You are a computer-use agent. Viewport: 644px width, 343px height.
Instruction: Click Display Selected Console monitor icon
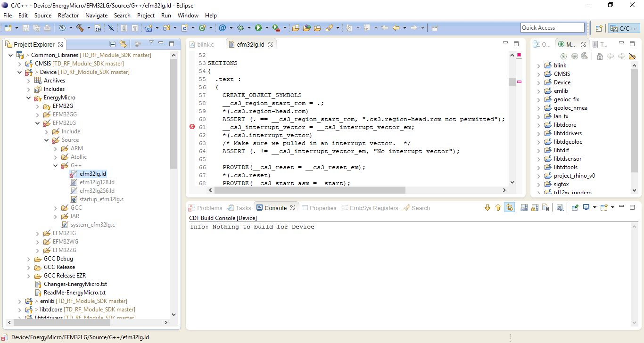point(586,207)
